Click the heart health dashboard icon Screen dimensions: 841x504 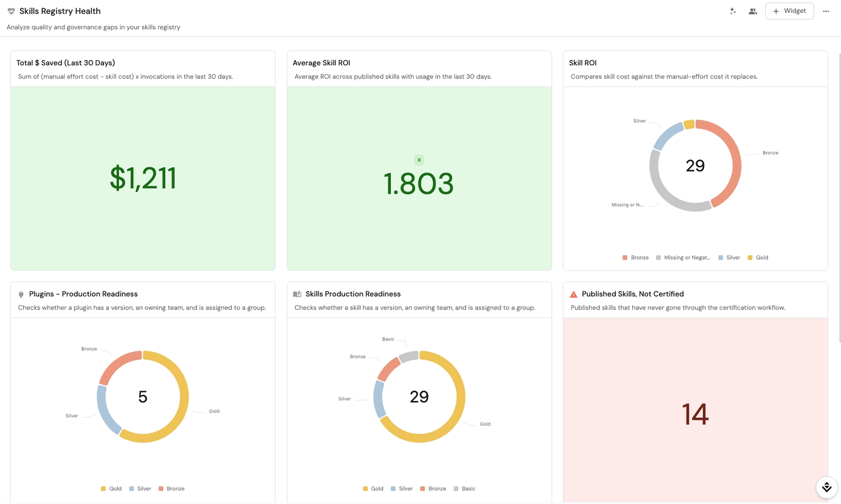click(11, 11)
